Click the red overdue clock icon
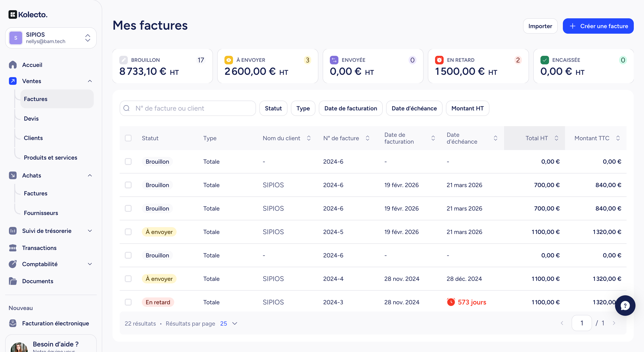 (451, 302)
